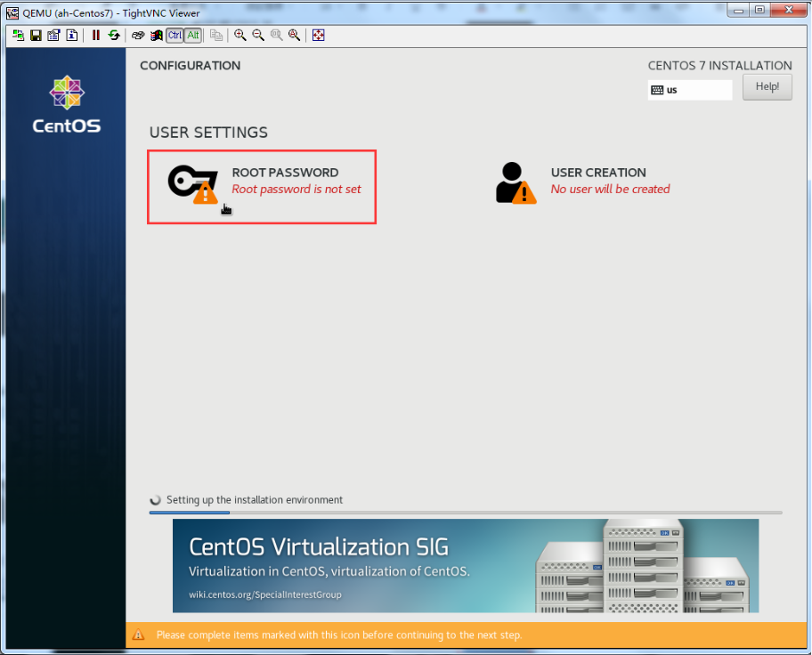Click the Zoom Out magnifier icon
This screenshot has height=655, width=812.
[x=258, y=36]
